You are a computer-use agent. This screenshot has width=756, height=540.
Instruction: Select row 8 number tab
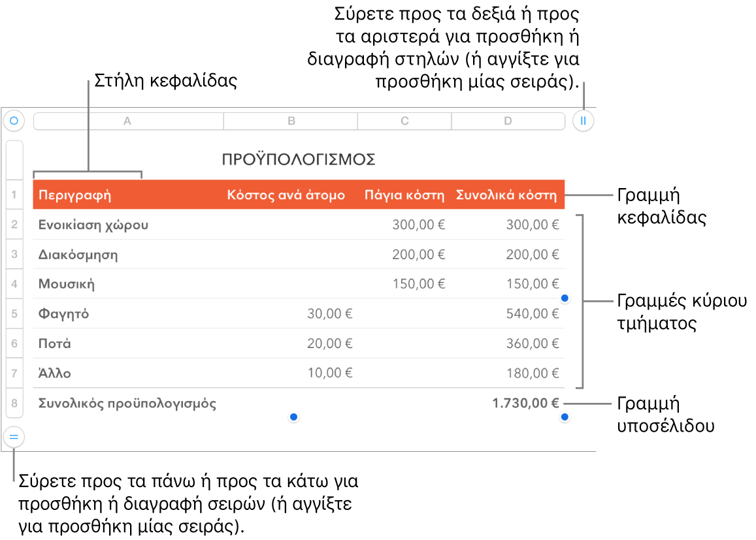click(x=14, y=403)
